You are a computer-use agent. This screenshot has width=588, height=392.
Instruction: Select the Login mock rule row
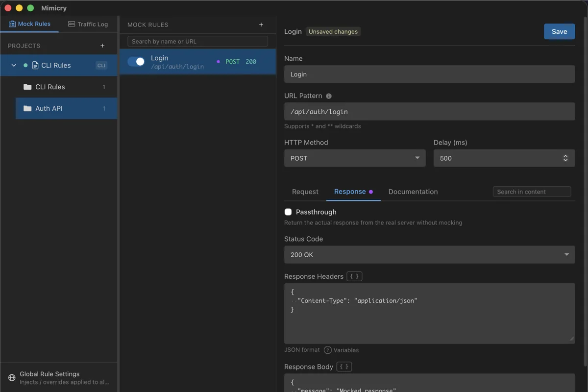click(197, 62)
